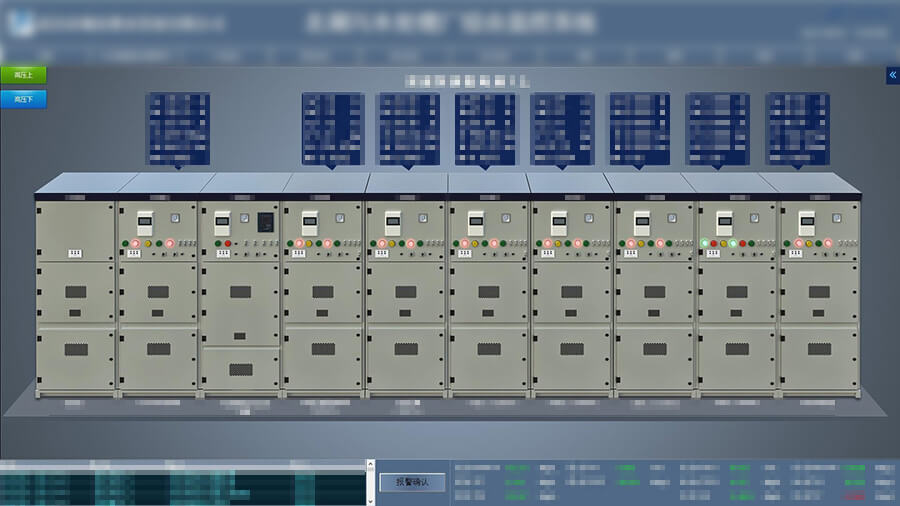Screen dimensions: 900x506
Task: Click the 报警确认 alarm confirm button
Action: pos(412,482)
